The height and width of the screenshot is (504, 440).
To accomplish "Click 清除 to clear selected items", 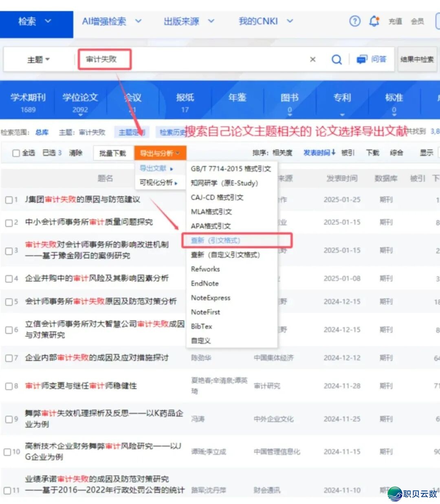I will 76,153.
